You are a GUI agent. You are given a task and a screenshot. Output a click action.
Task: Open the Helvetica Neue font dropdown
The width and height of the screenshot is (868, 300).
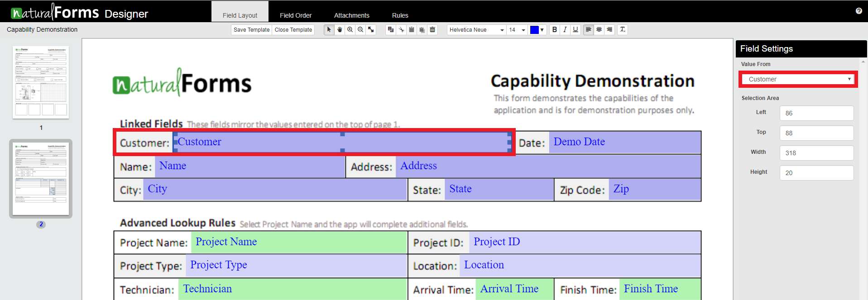(477, 30)
